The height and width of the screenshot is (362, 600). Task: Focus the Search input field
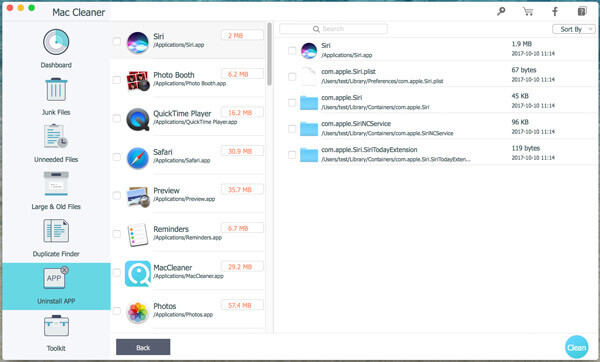click(333, 29)
